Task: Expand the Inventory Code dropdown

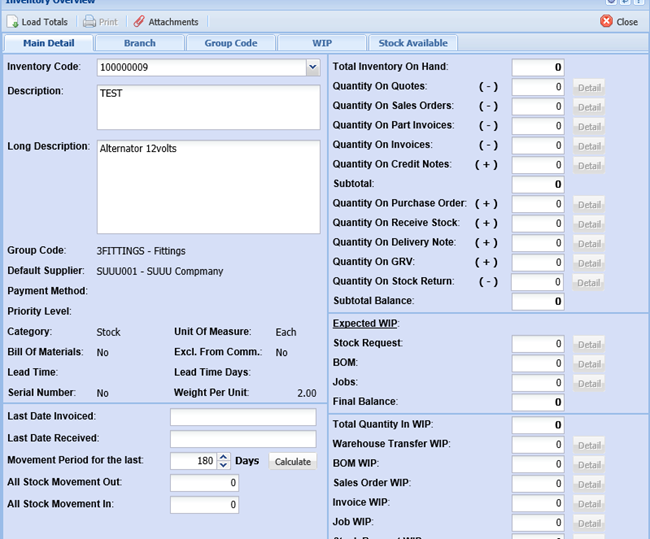Action: [x=312, y=68]
